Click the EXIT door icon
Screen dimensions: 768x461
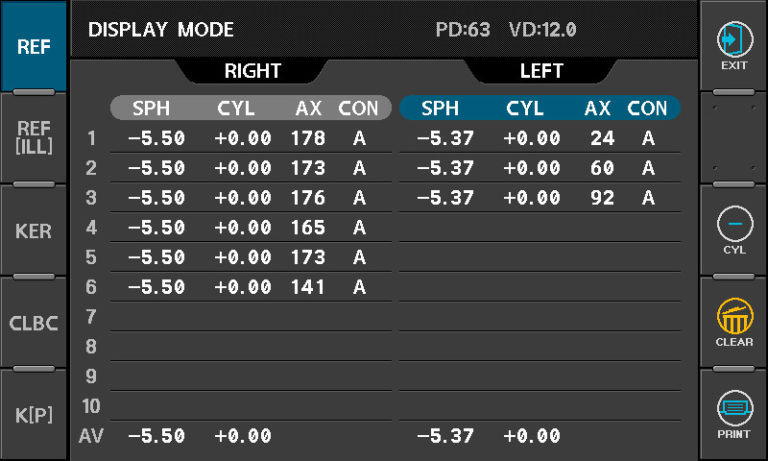tap(734, 39)
